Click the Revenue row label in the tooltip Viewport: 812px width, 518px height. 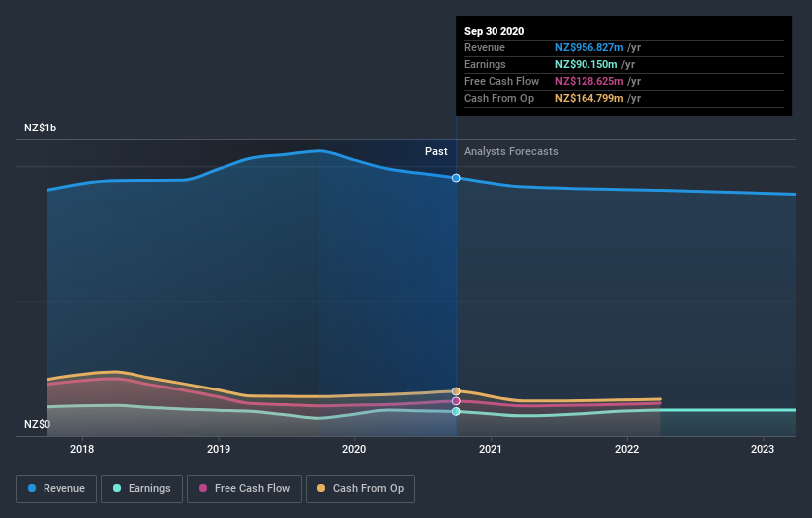(485, 47)
